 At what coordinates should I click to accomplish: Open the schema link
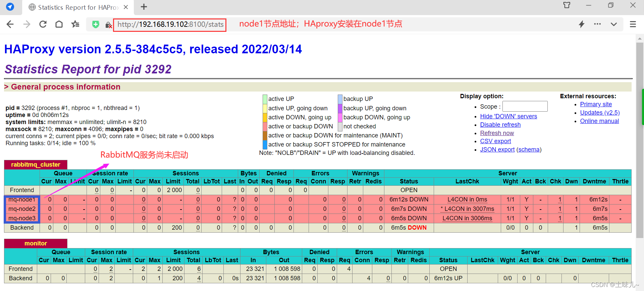click(x=529, y=150)
